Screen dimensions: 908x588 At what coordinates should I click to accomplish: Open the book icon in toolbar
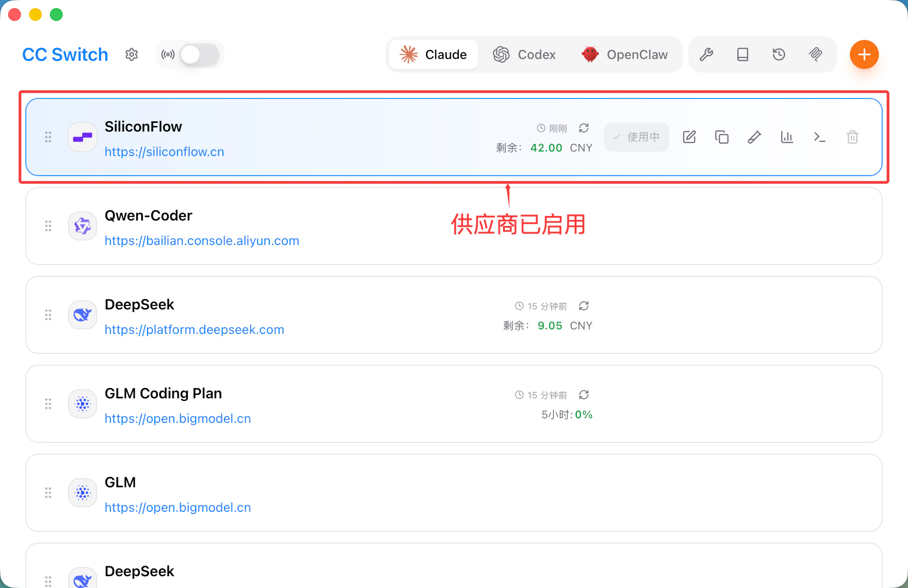tap(743, 54)
